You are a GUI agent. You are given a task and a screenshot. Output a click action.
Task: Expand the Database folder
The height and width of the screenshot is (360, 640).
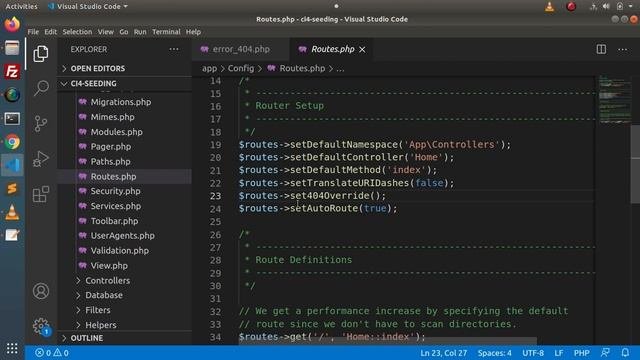[x=104, y=295]
